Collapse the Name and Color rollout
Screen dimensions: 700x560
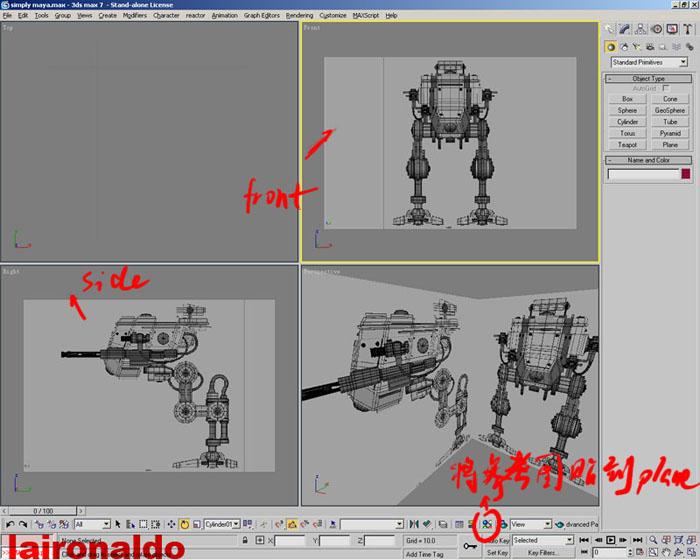(x=648, y=160)
